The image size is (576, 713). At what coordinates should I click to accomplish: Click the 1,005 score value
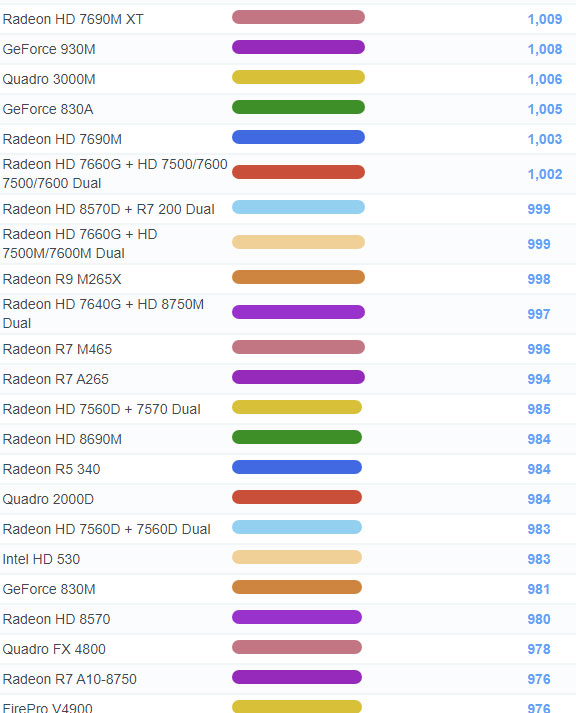545,109
